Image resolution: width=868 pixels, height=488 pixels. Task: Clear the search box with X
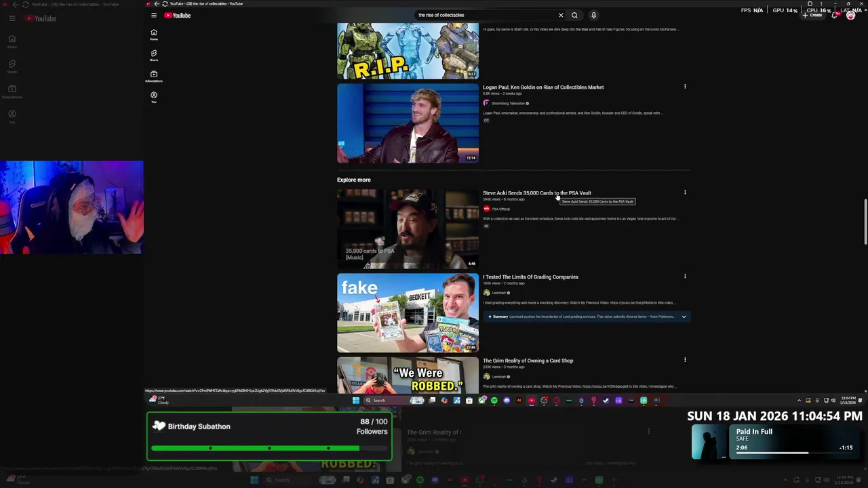pyautogui.click(x=561, y=15)
